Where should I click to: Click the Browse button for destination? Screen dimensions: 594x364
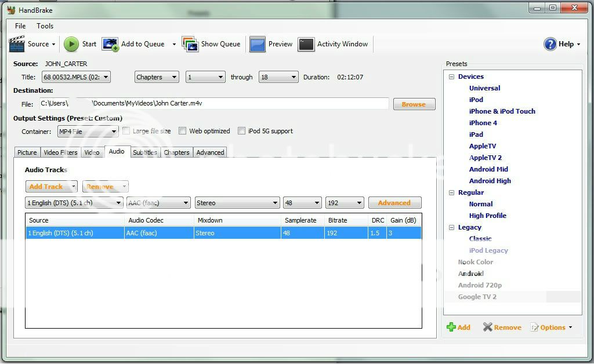tap(414, 104)
